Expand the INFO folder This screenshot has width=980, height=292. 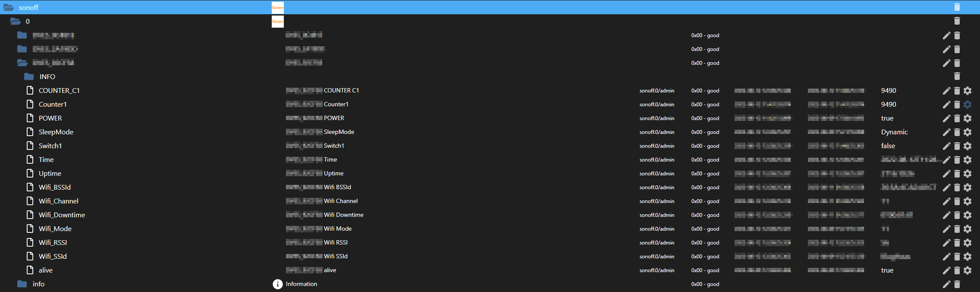pos(29,77)
